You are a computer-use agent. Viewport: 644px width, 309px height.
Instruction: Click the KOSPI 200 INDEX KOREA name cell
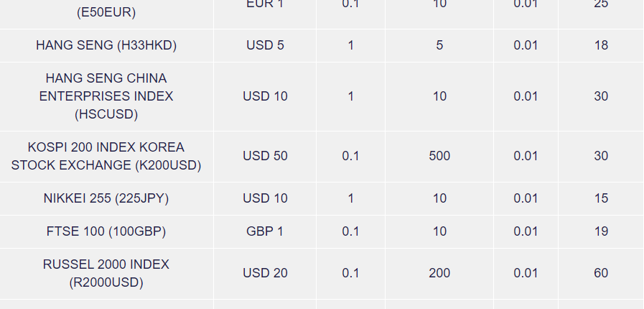coord(106,156)
